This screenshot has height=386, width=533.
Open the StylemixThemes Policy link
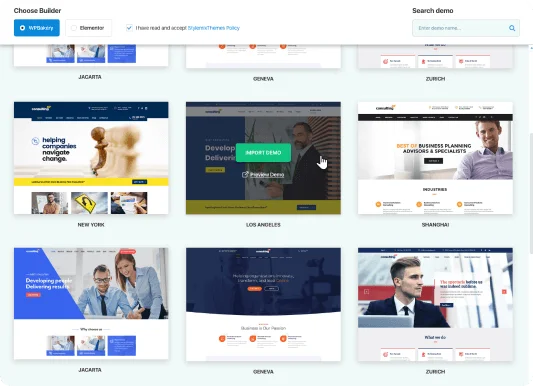(x=214, y=28)
